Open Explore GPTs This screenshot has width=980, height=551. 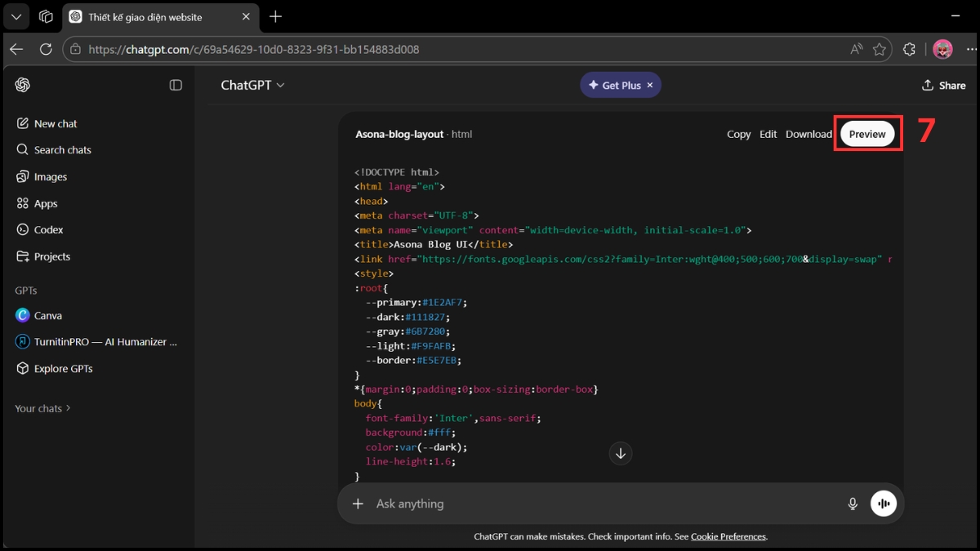(x=63, y=368)
